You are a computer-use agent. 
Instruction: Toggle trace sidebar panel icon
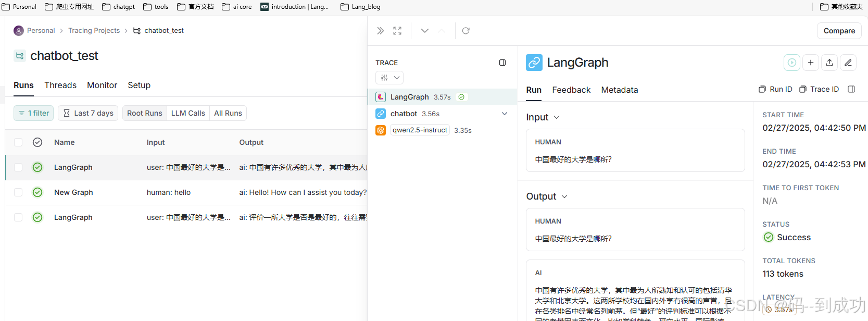(x=502, y=63)
